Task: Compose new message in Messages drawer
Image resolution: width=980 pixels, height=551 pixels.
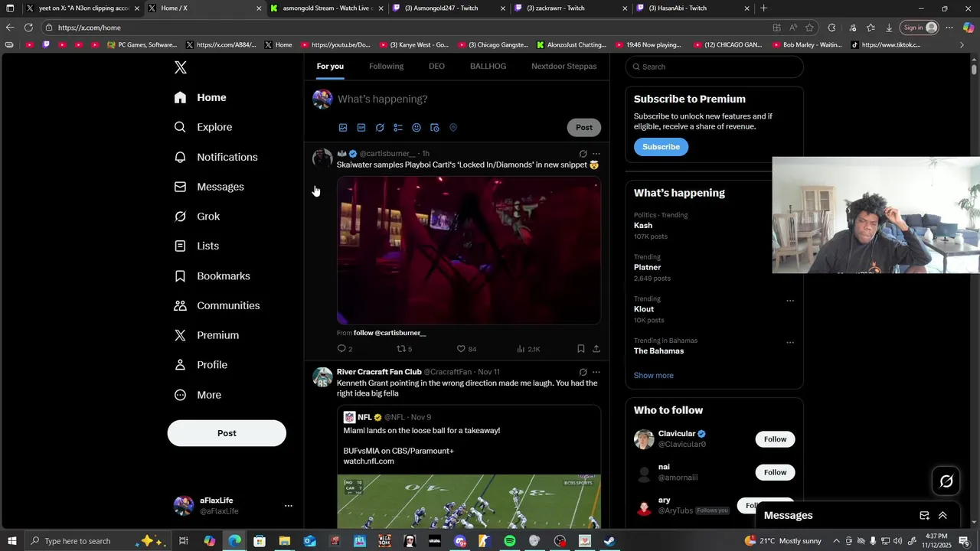Action: tap(924, 516)
